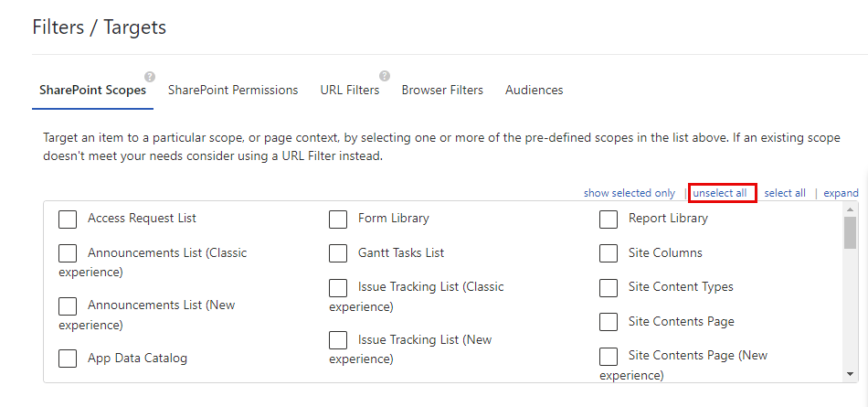Expand the scopes list

tap(841, 193)
